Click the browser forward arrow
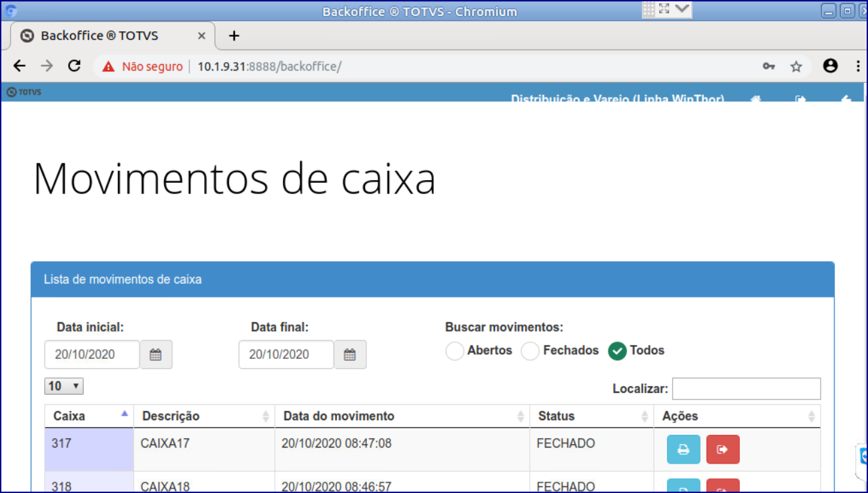 (x=47, y=66)
